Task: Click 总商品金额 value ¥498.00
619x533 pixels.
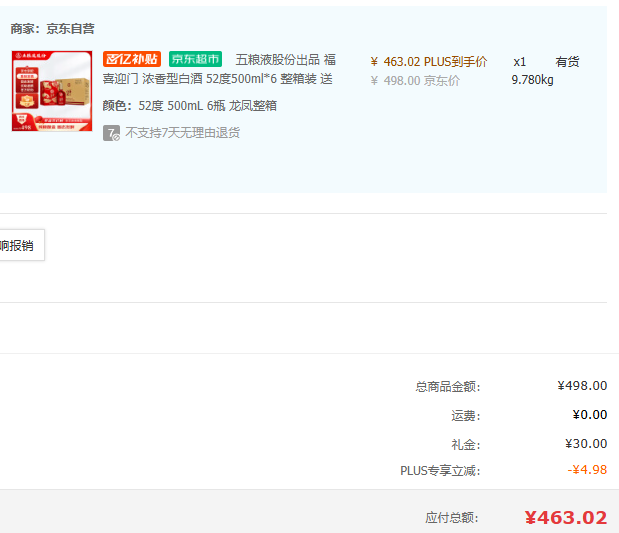Action: click(582, 386)
